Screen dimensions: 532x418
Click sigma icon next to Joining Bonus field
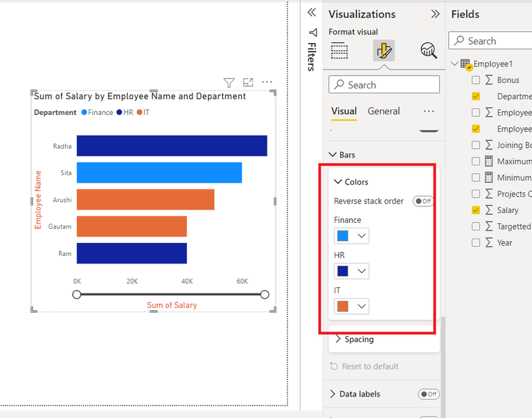(489, 145)
